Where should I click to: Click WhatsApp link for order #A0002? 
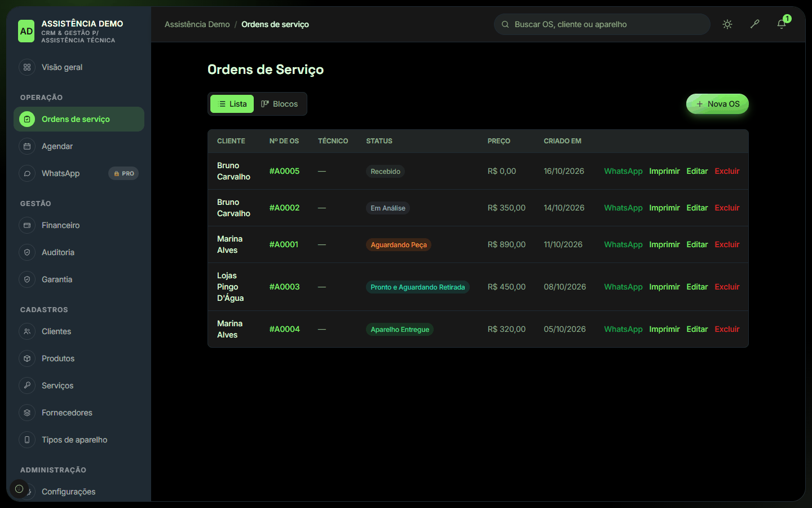pos(623,208)
